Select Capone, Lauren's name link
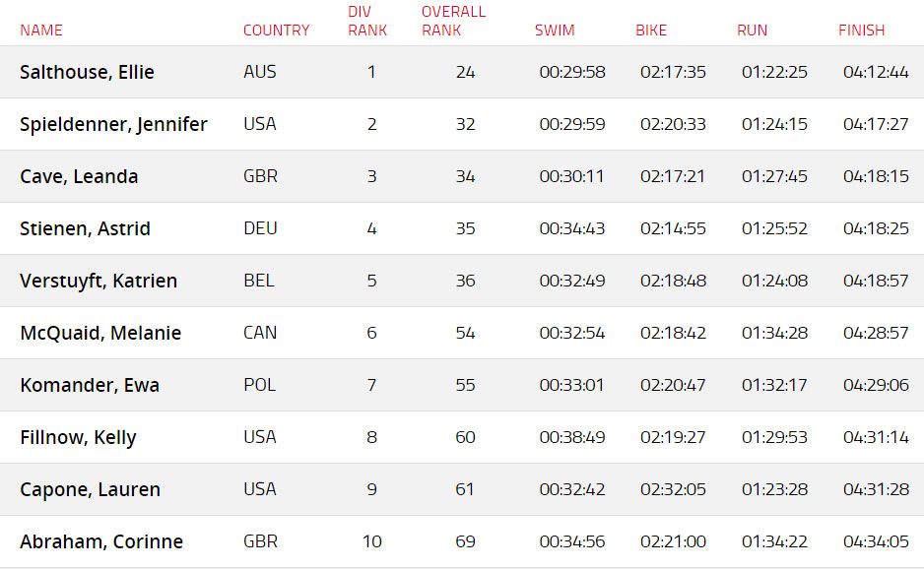This screenshot has height=569, width=924. click(x=90, y=489)
